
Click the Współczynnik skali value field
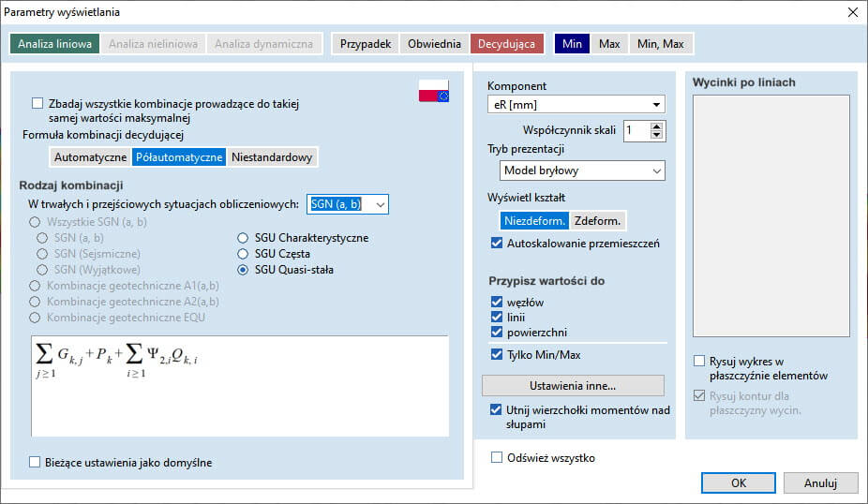[635, 131]
